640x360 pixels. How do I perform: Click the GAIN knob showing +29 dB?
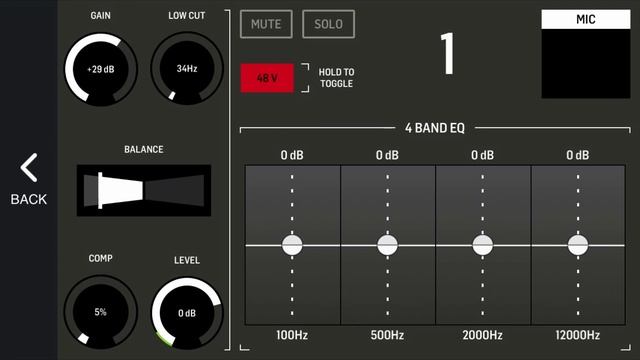click(101, 69)
